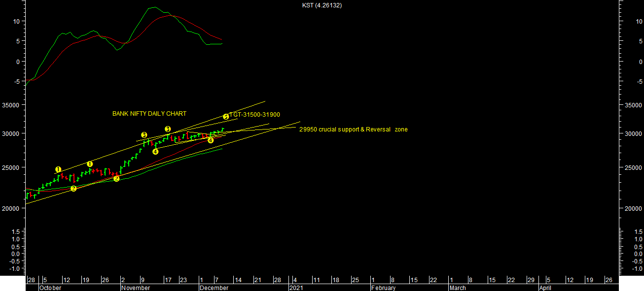Click the October label on the date axis
The image size is (644, 291).
[50, 288]
